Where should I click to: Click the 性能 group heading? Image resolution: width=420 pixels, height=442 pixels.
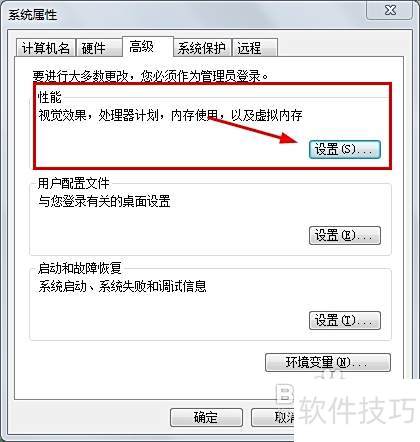click(50, 97)
